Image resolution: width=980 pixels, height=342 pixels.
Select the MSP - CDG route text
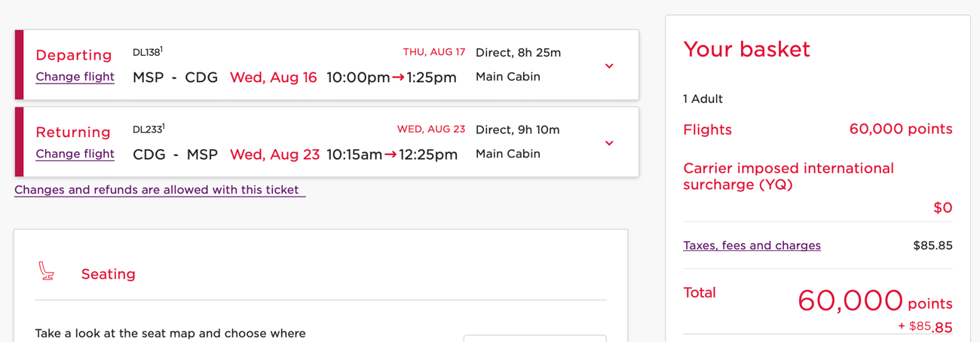point(175,78)
